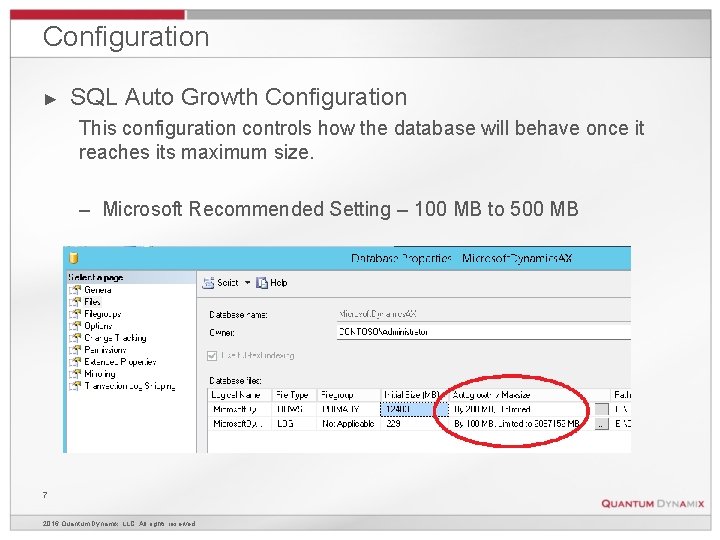
Task: Select the Change Tracking page
Action: pyautogui.click(x=115, y=338)
